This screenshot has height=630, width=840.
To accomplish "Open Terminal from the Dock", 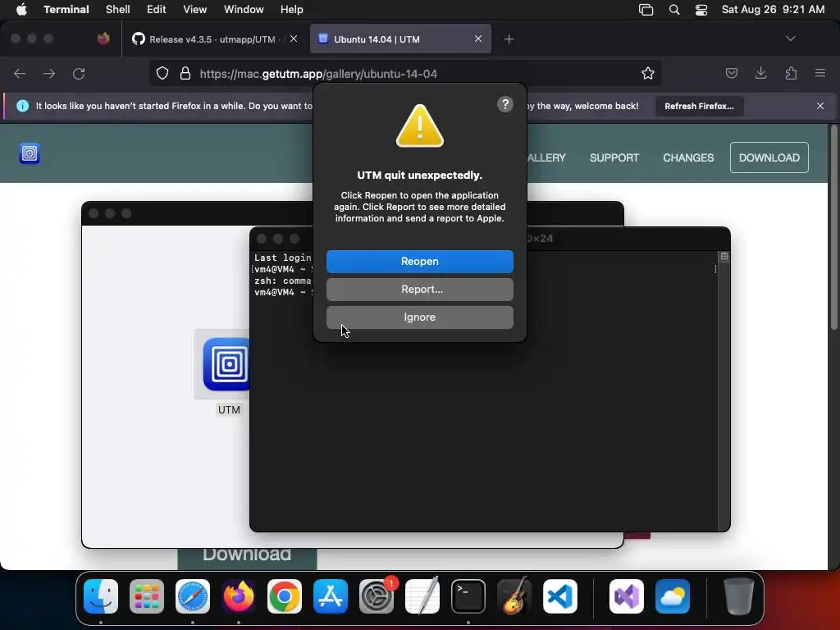I will [468, 596].
